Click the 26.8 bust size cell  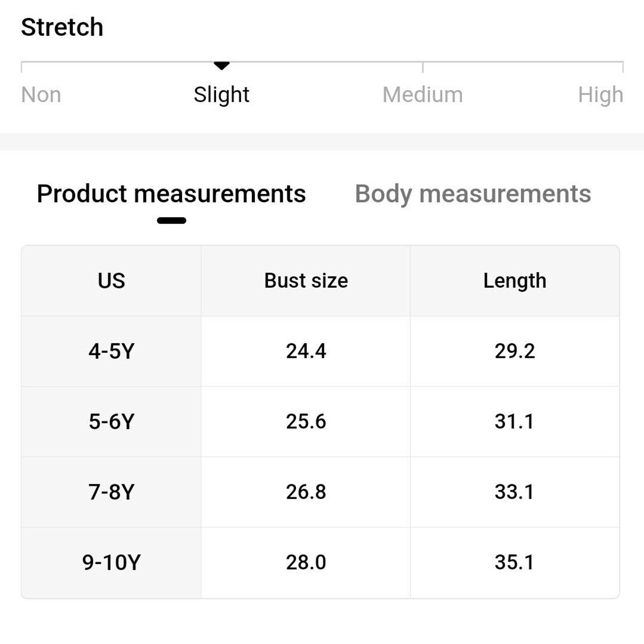click(306, 492)
